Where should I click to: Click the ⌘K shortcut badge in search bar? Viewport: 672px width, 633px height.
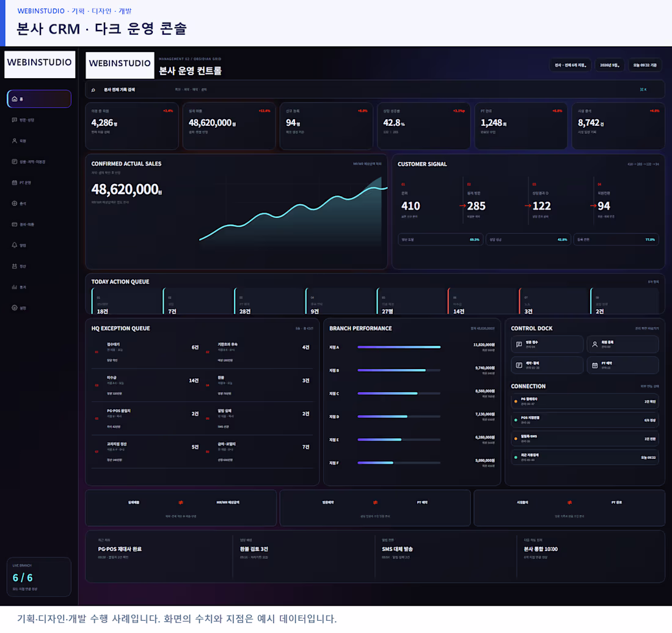[643, 90]
